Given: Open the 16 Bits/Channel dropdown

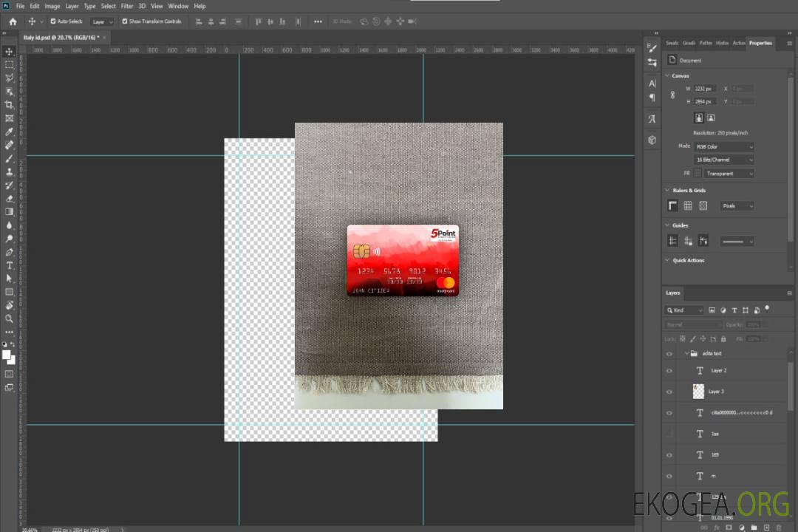Looking at the screenshot, I should (x=723, y=160).
